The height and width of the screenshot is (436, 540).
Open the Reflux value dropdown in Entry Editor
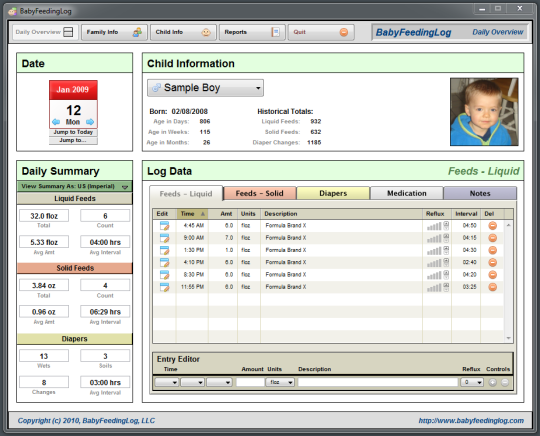(x=472, y=382)
